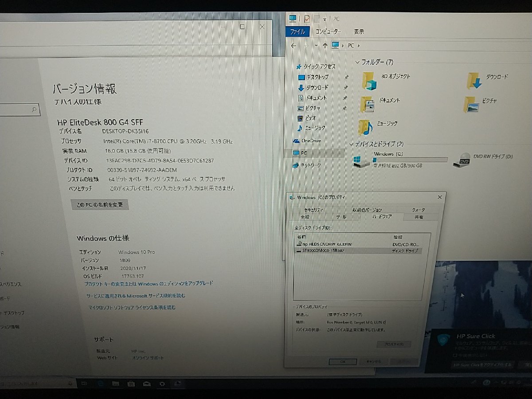Click the Settings search box
Viewport: 532px width, 399px height.
[20, 110]
